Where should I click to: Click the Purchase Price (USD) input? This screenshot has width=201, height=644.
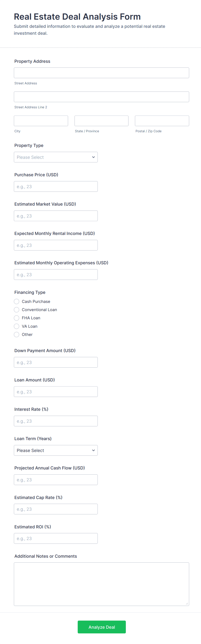tap(56, 186)
